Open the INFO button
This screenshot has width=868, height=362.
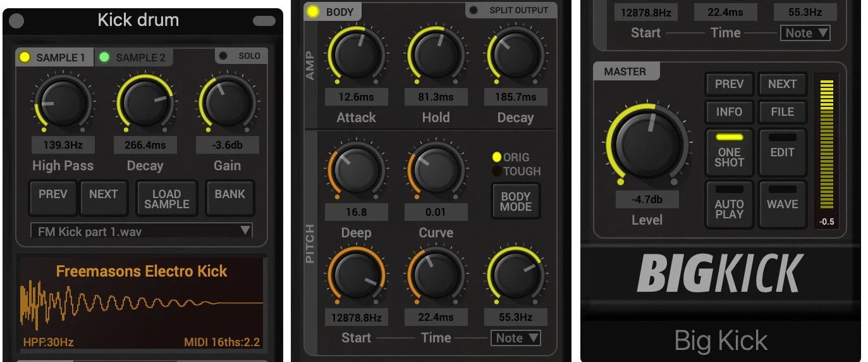point(729,111)
